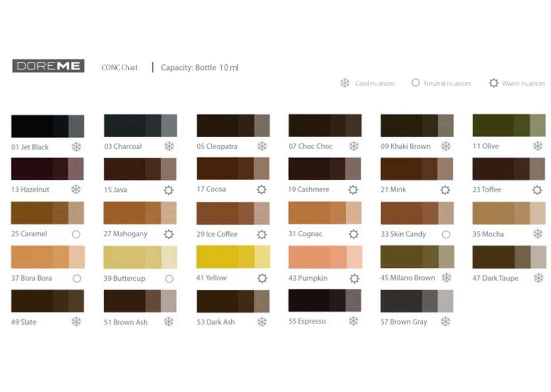Image resolution: width=551 pixels, height=392 pixels.
Task: Pick the 37 Bora Bora color swatch
Action: pos(48,257)
